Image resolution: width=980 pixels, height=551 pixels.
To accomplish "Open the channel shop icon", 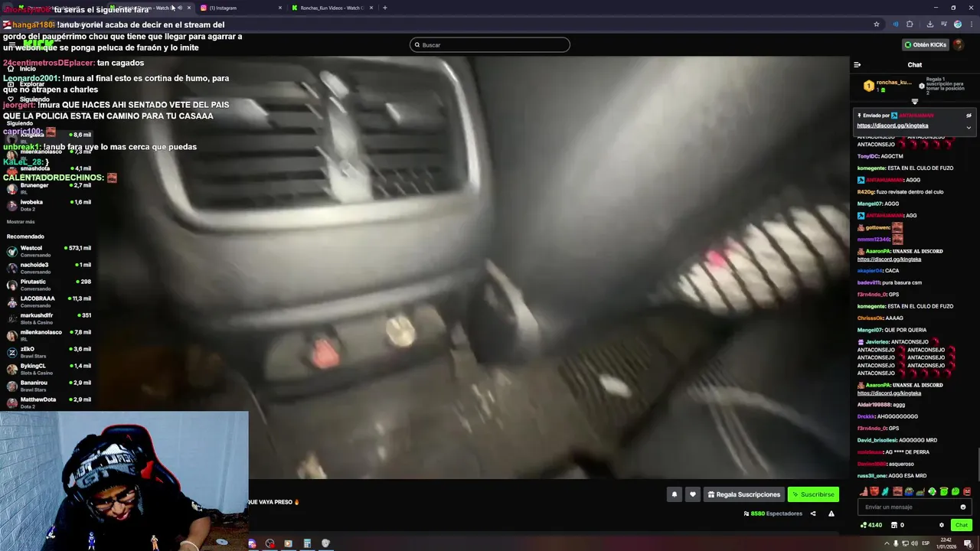I will (894, 525).
